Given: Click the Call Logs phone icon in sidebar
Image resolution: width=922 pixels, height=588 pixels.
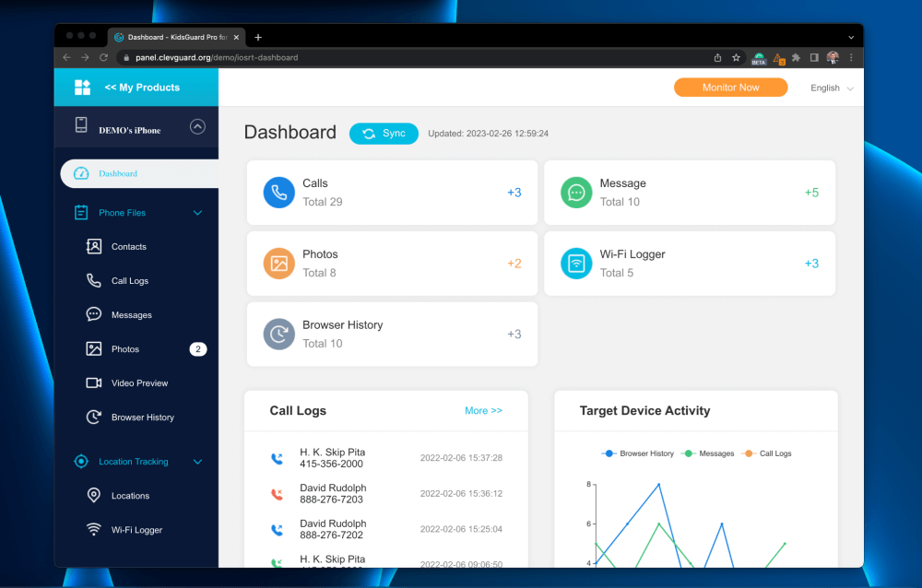Looking at the screenshot, I should pos(93,280).
